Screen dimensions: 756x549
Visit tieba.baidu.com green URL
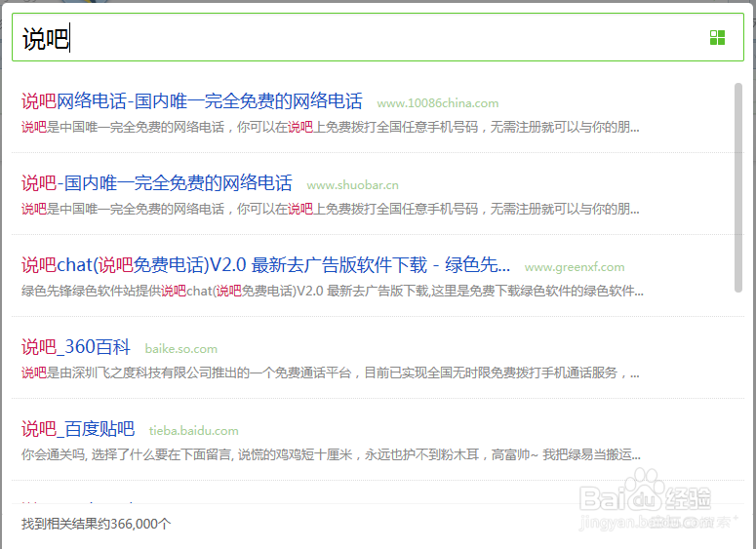[194, 431]
